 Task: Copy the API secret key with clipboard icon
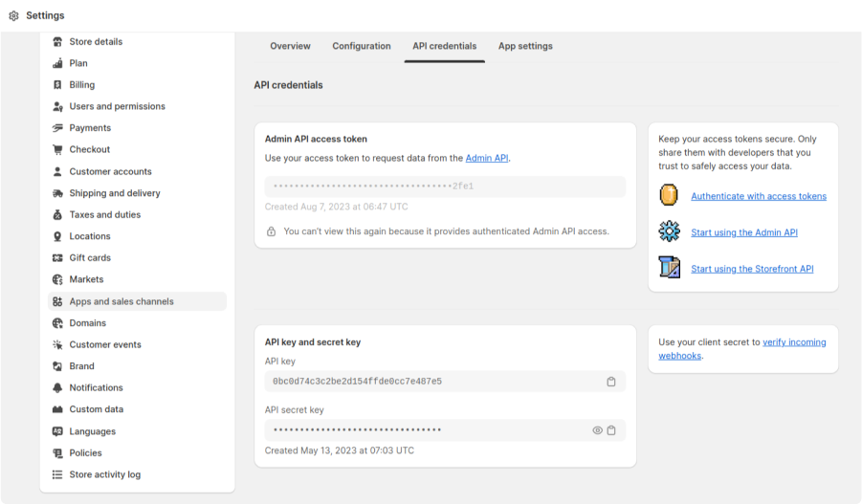(611, 430)
